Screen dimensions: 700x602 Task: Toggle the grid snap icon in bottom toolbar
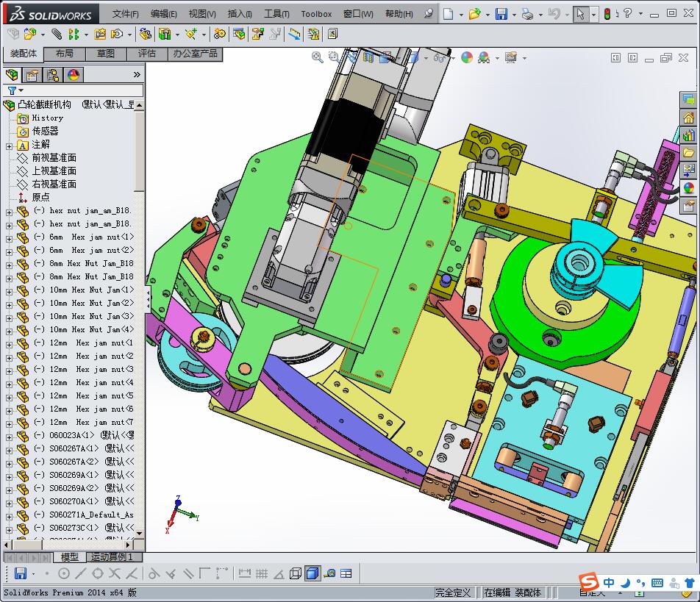262,573
